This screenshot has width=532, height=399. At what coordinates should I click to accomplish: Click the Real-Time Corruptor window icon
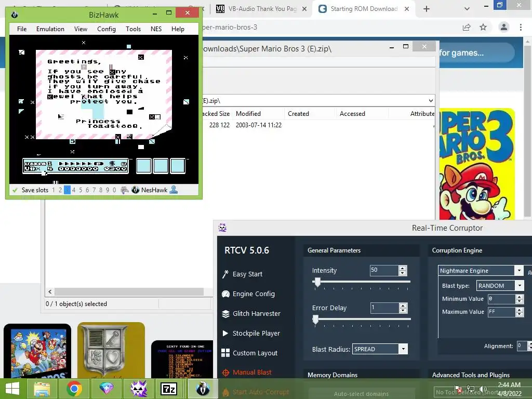[222, 228]
